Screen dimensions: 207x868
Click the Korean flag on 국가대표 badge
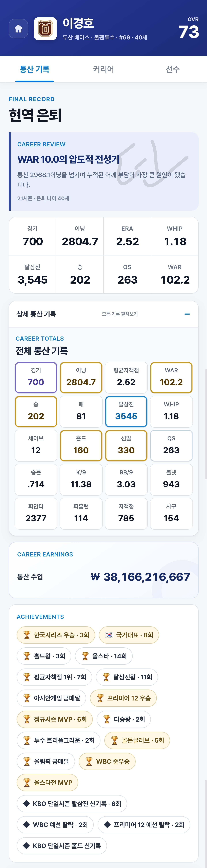[109, 635]
